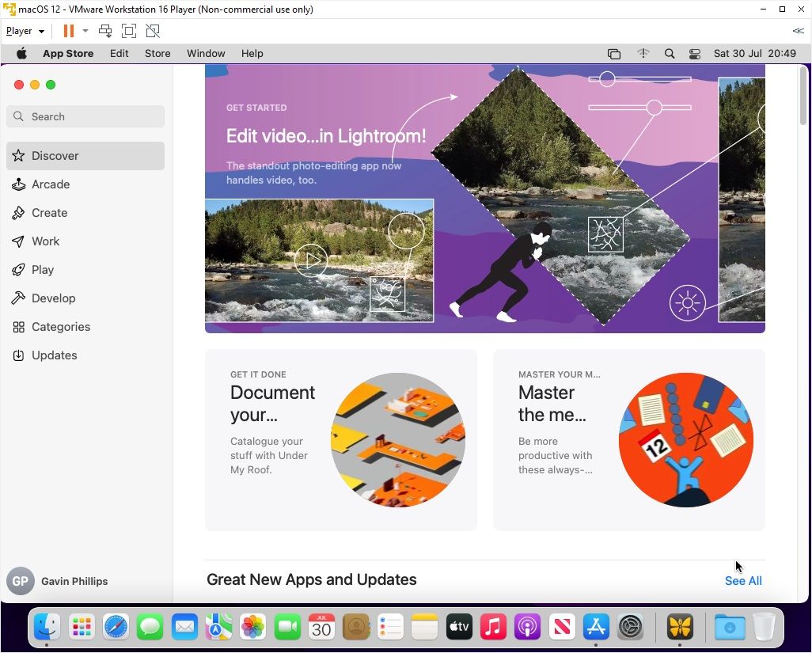Select the Create category in the sidebar
This screenshot has height=653, width=812.
pyautogui.click(x=49, y=212)
